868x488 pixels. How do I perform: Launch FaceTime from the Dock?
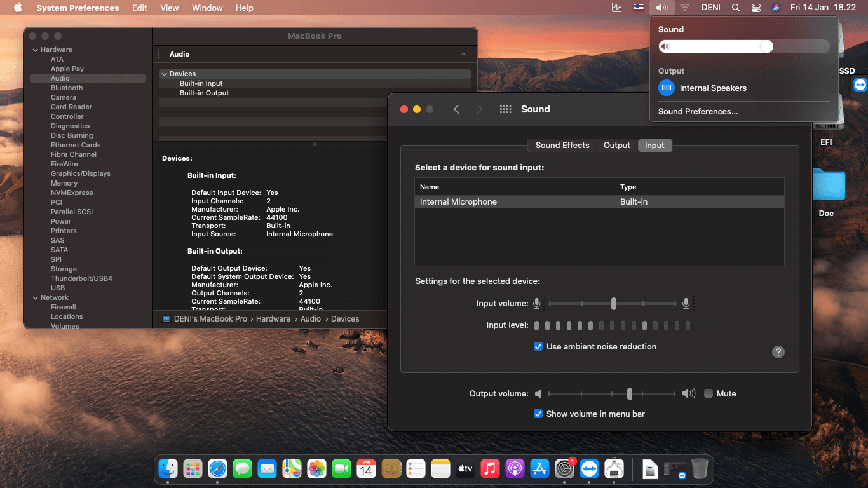[341, 469]
